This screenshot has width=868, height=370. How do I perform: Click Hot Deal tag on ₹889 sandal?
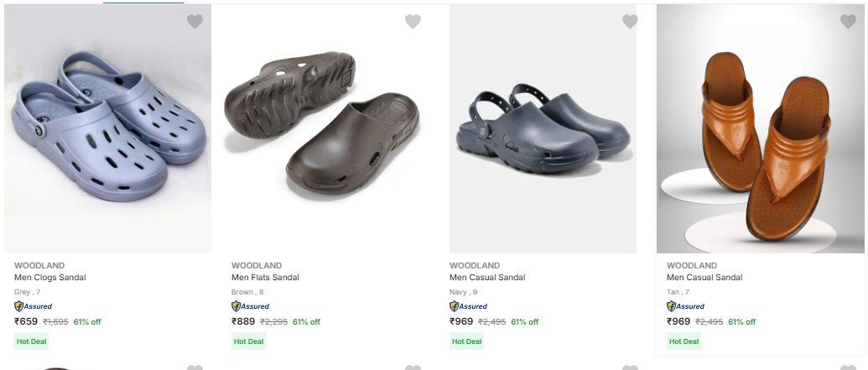[248, 341]
